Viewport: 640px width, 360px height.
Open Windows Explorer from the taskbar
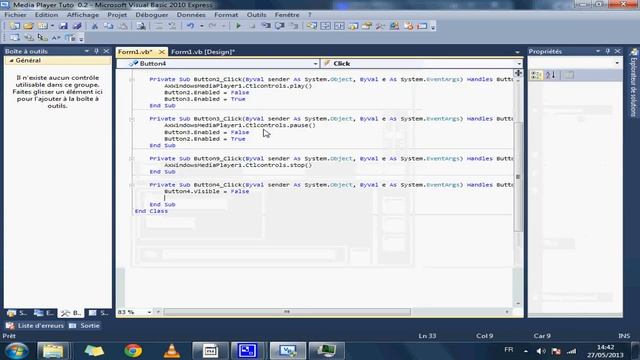[53, 351]
